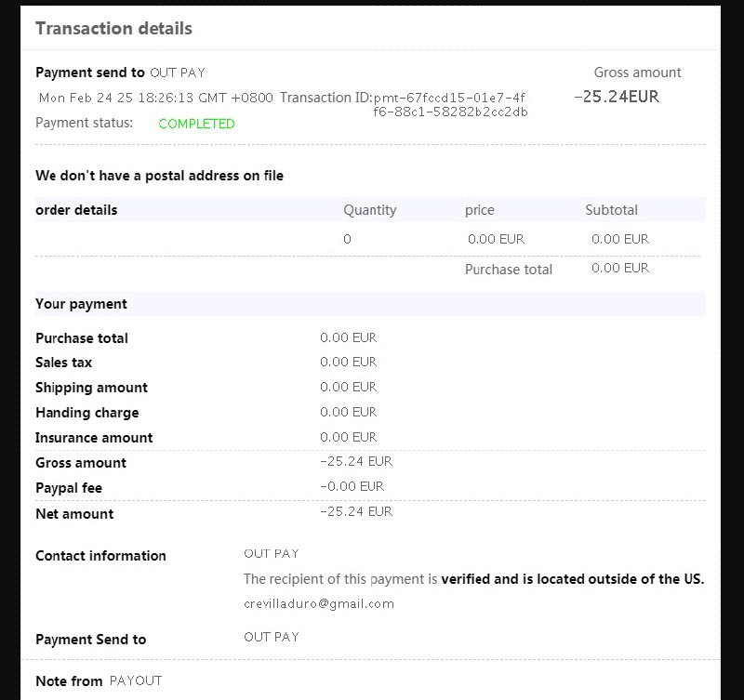Click the Paypal fee label

pos(69,488)
